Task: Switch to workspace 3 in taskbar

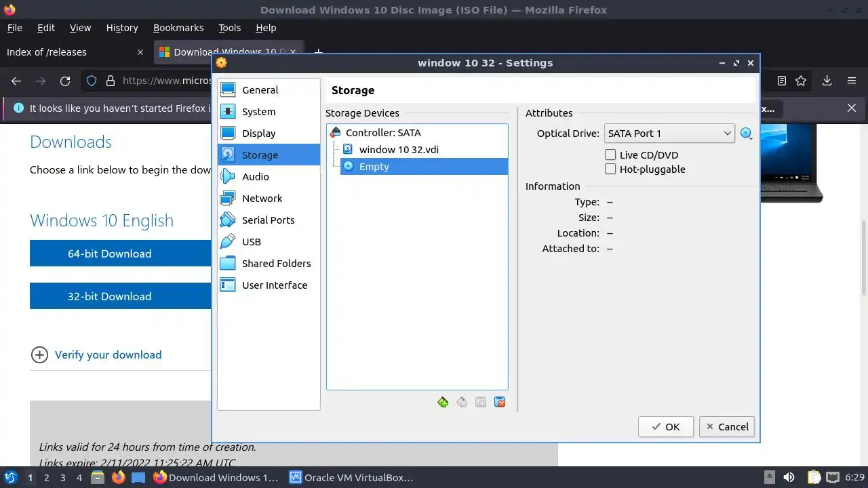Action: coord(62,478)
